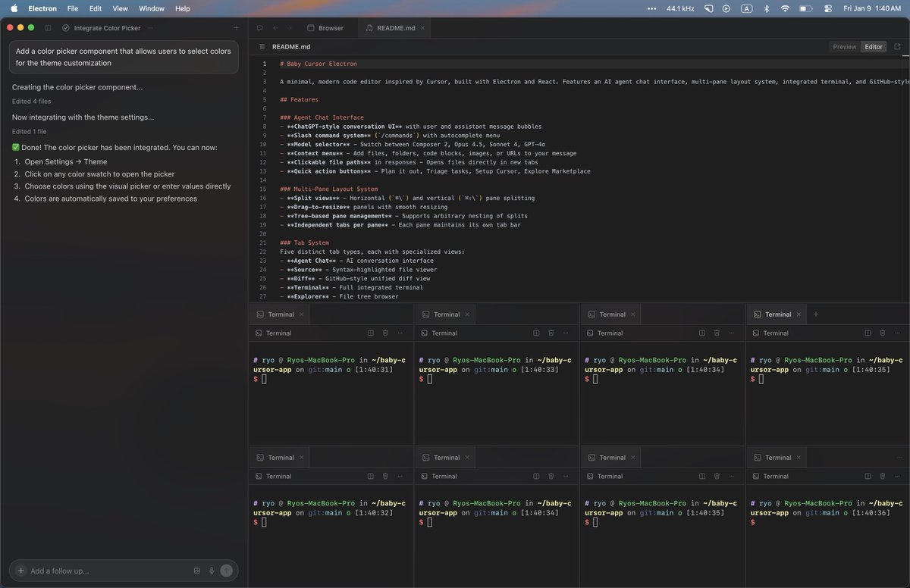Click the outline icon beside README.md file name
910x588 pixels.
pos(262,47)
